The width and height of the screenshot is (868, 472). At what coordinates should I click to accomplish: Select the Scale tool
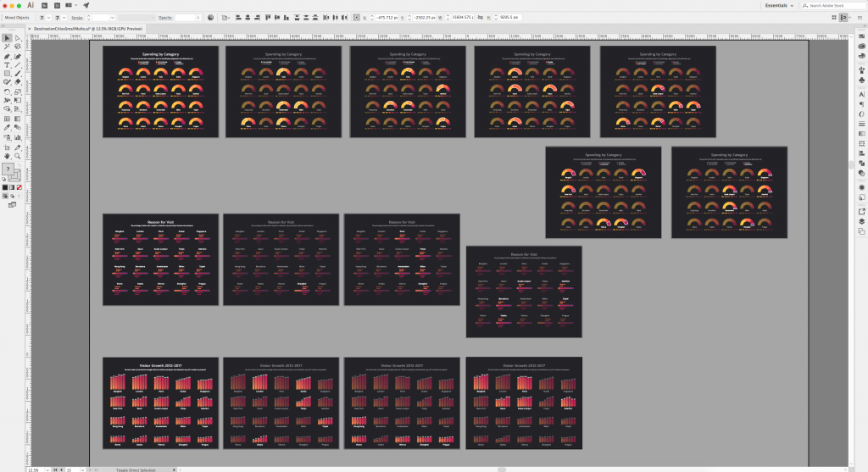(x=18, y=92)
